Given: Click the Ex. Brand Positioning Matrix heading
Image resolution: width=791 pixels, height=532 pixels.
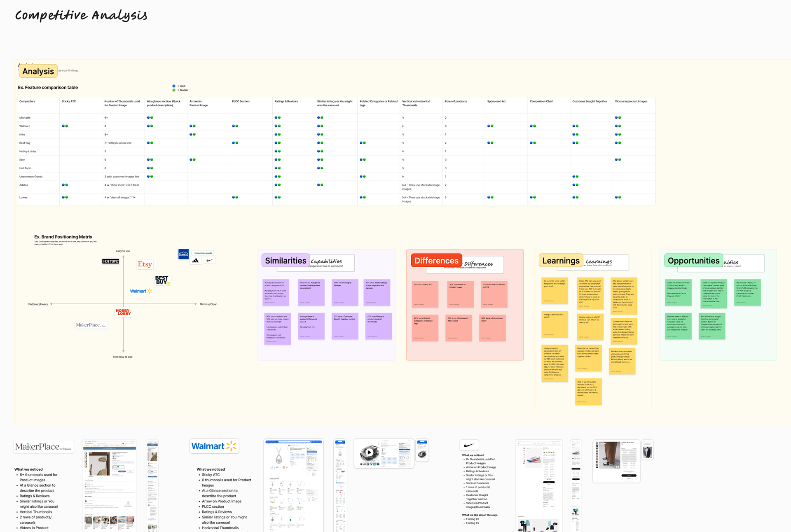Looking at the screenshot, I should 63,237.
